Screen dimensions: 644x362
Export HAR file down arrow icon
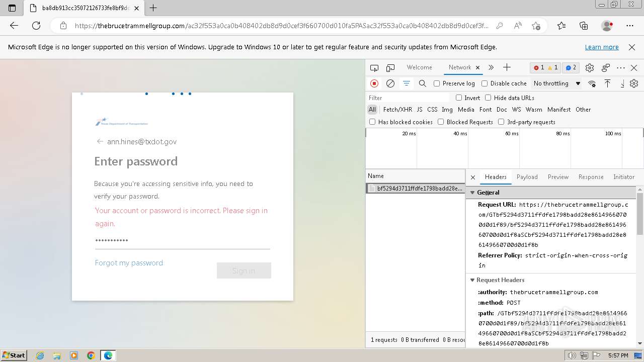[x=622, y=83]
